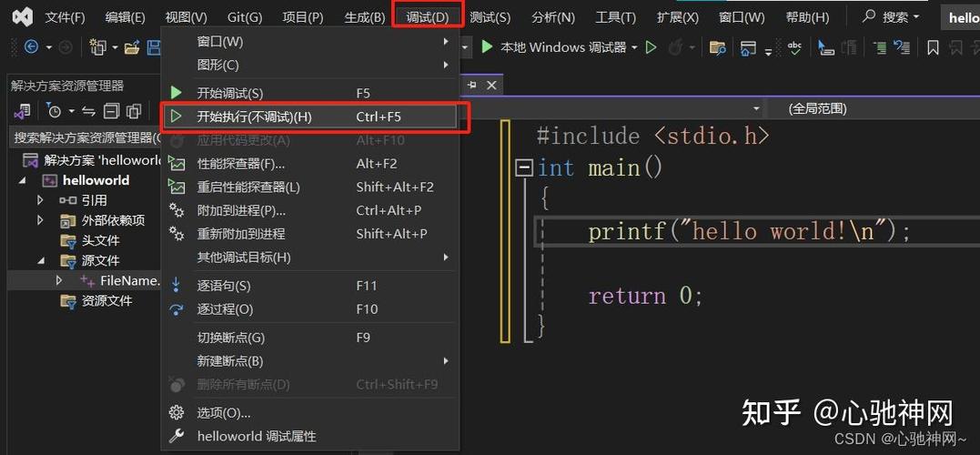Open the 视图(V) menu
Image resolution: width=980 pixels, height=455 pixels.
coord(187,17)
